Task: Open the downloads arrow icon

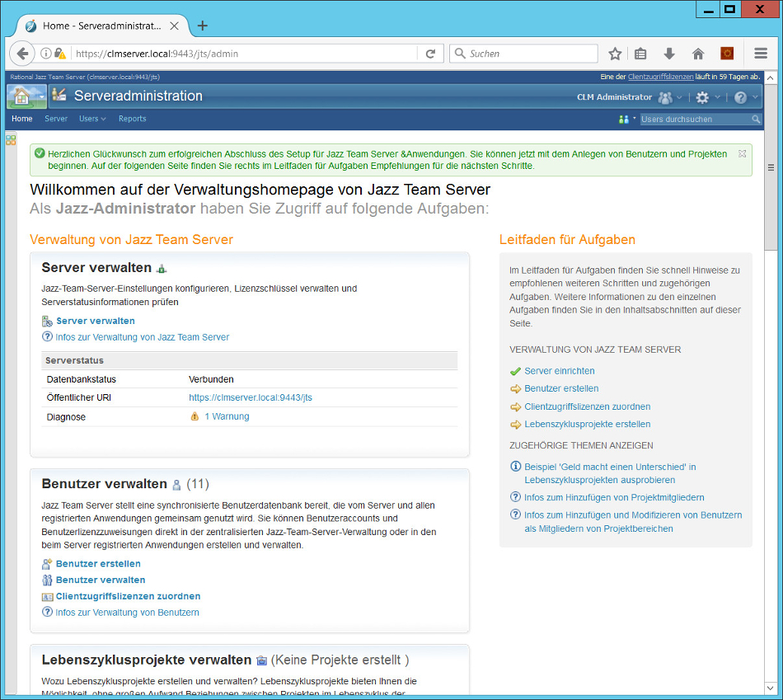Action: coord(669,54)
